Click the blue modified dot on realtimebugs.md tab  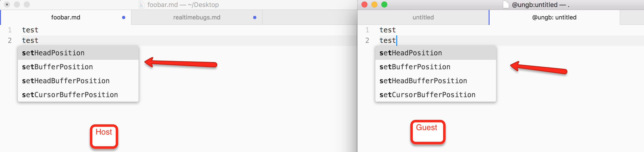(255, 17)
